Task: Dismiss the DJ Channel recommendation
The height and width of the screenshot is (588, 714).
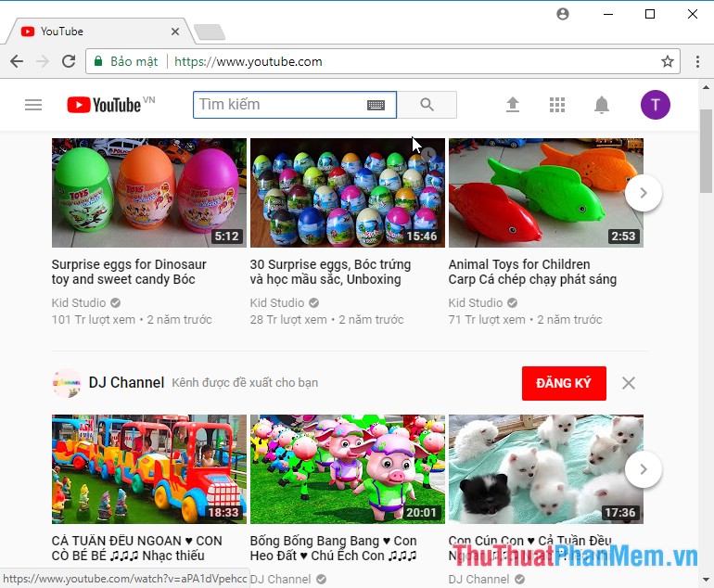Action: pos(629,383)
